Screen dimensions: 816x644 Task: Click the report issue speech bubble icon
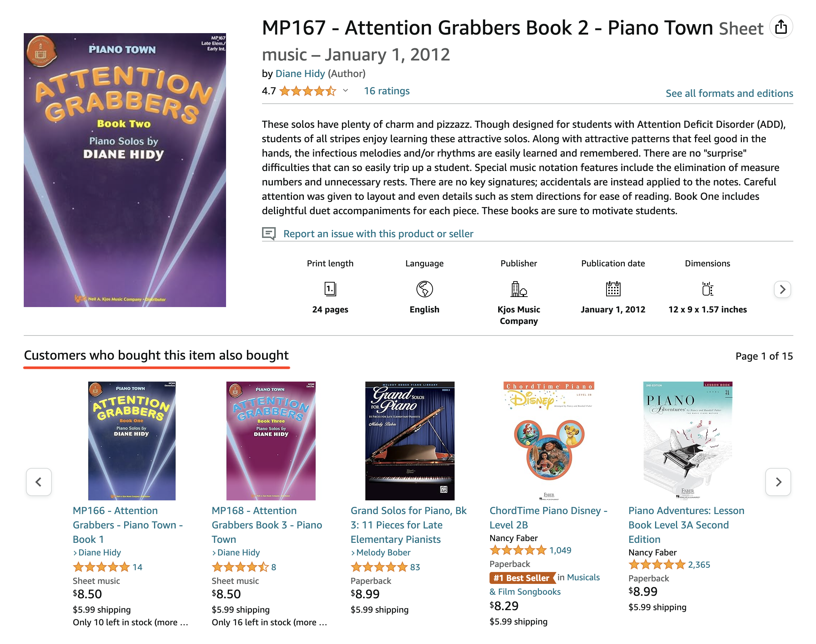[269, 233]
